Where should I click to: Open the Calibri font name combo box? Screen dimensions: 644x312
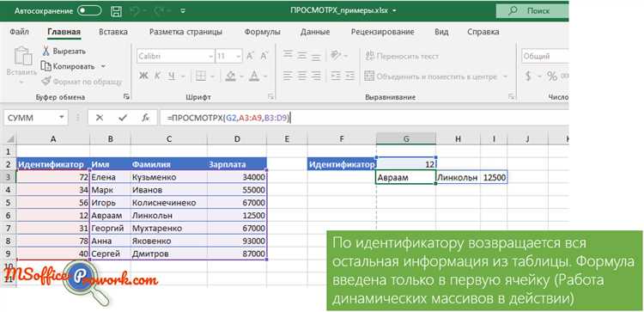(x=176, y=57)
